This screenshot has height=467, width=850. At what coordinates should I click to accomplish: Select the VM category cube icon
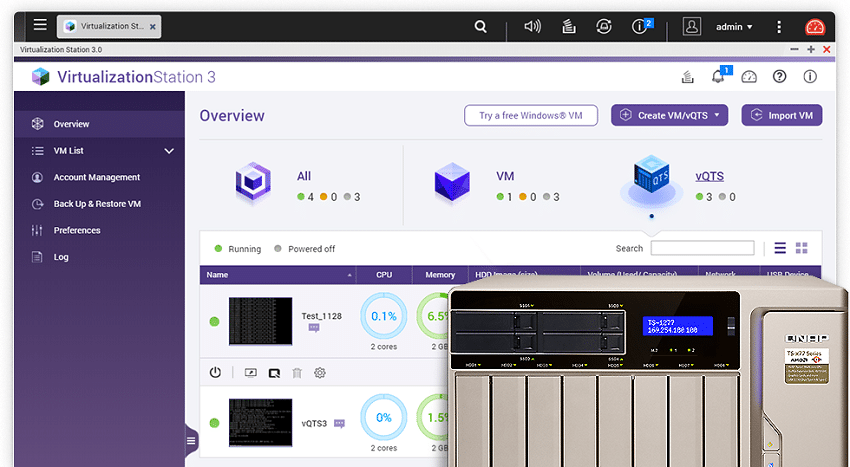point(452,182)
